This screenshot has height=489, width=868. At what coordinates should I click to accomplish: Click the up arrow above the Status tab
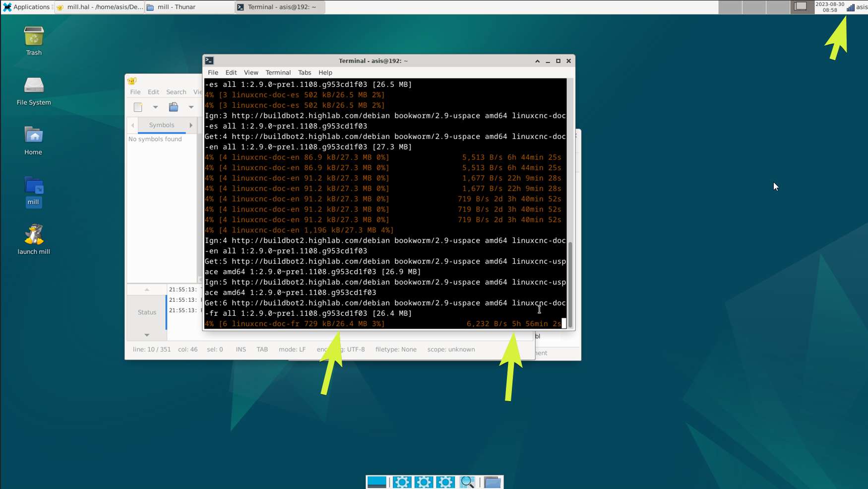point(147,289)
